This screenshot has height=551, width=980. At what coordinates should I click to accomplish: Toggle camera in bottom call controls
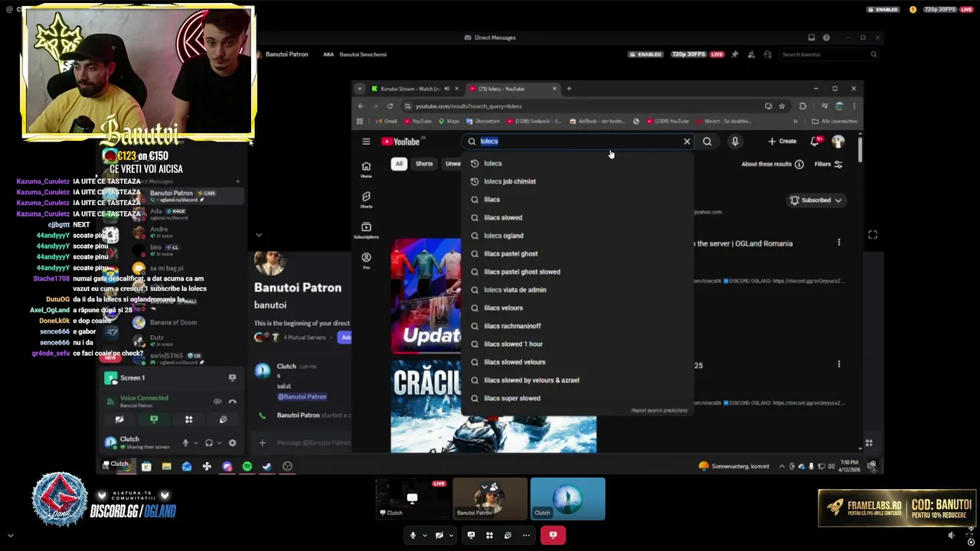[439, 536]
